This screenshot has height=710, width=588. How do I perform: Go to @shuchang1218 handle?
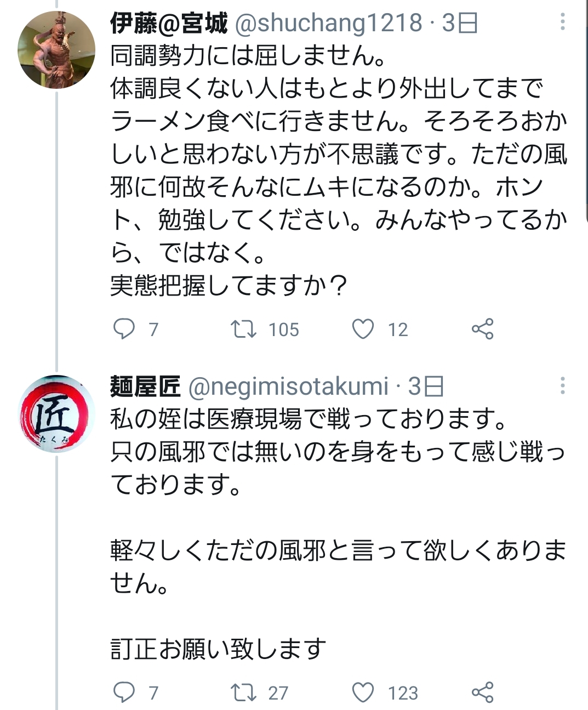point(328,23)
